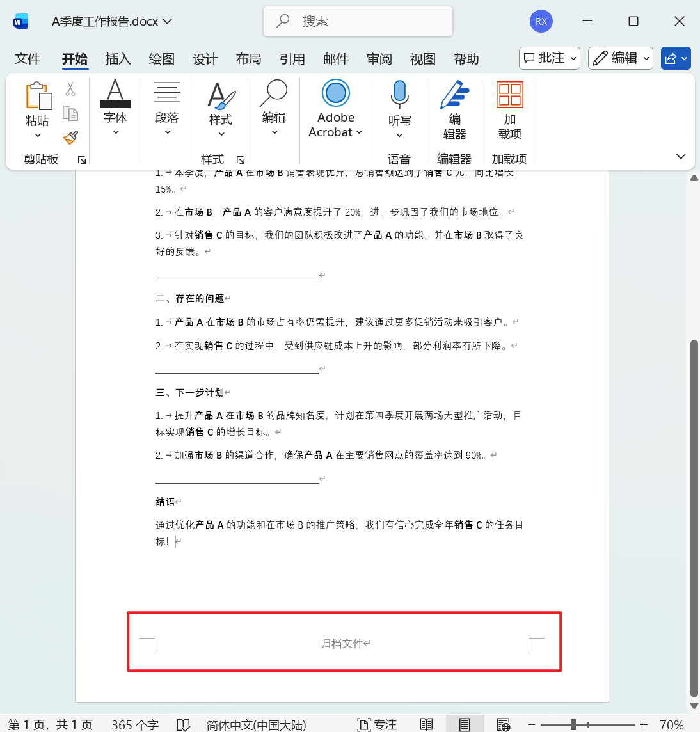Enable Web Layout view

click(x=502, y=724)
